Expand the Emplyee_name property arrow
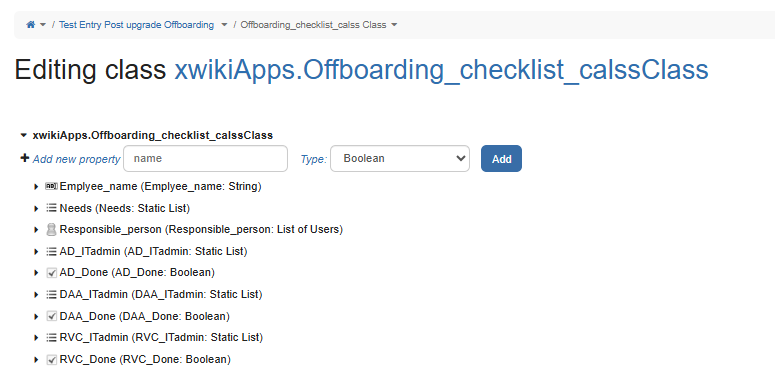The image size is (775, 372). pos(36,187)
